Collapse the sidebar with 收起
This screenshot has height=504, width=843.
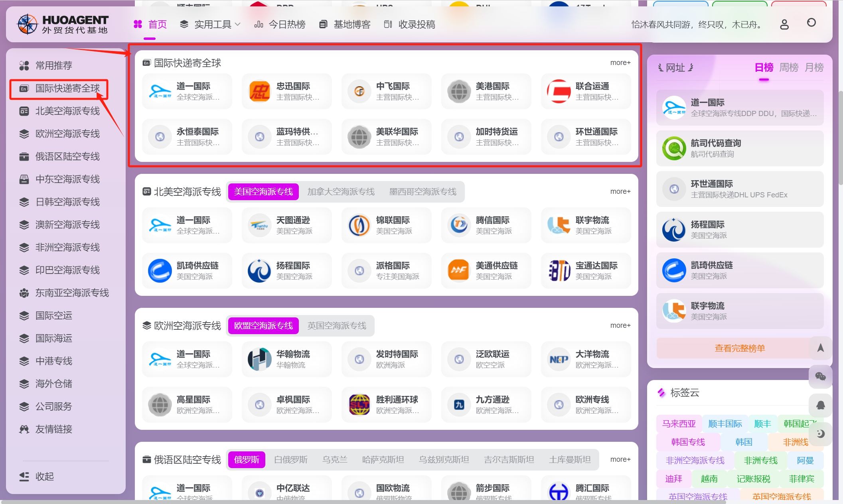[37, 476]
